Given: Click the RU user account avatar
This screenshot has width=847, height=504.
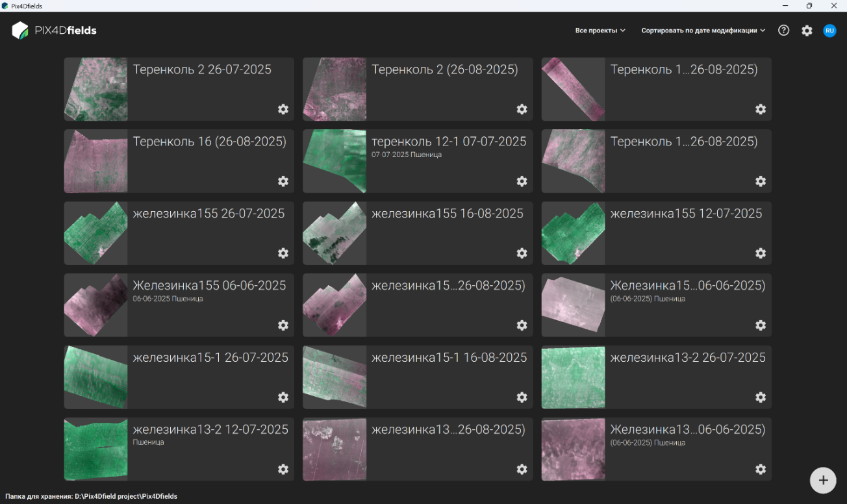Looking at the screenshot, I should [x=829, y=31].
